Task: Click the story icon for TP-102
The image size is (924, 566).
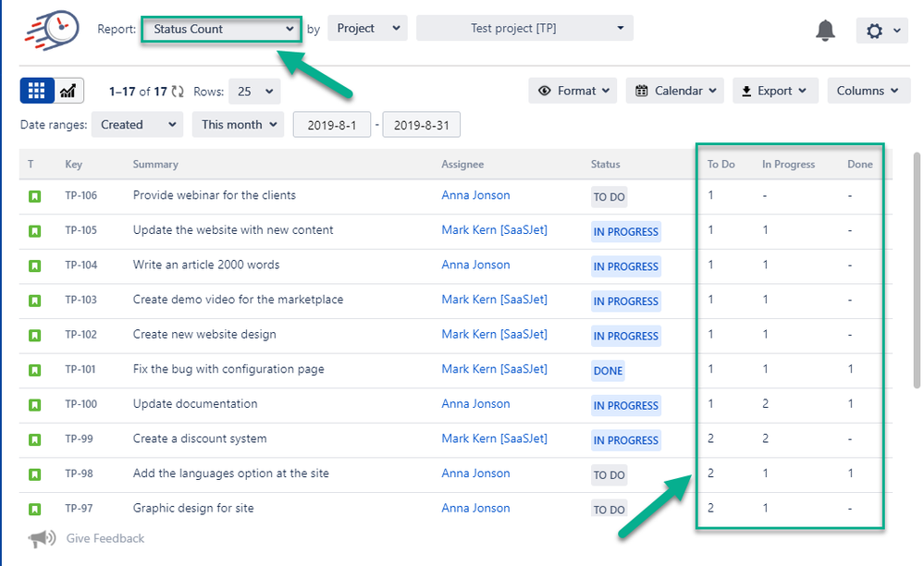Action: click(35, 336)
